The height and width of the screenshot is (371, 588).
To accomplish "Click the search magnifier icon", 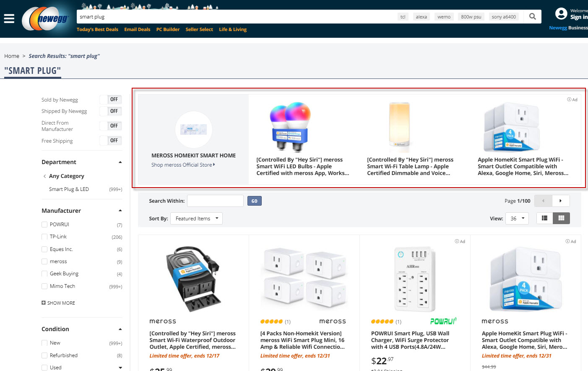I will (x=533, y=16).
